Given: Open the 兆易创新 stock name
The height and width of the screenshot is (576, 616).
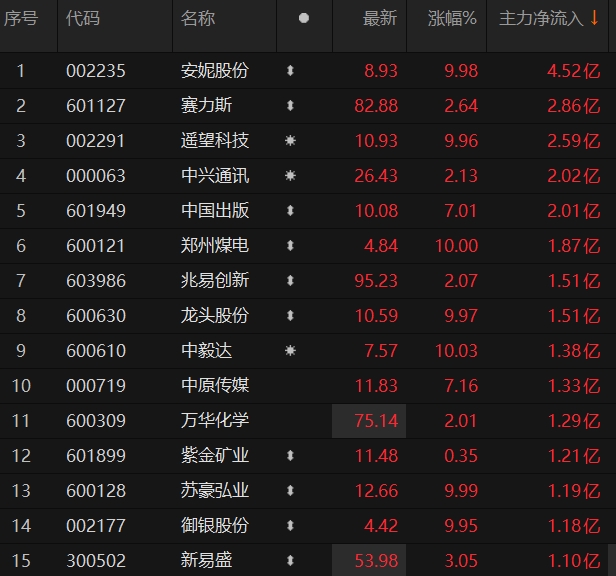Looking at the screenshot, I should click(x=215, y=280).
